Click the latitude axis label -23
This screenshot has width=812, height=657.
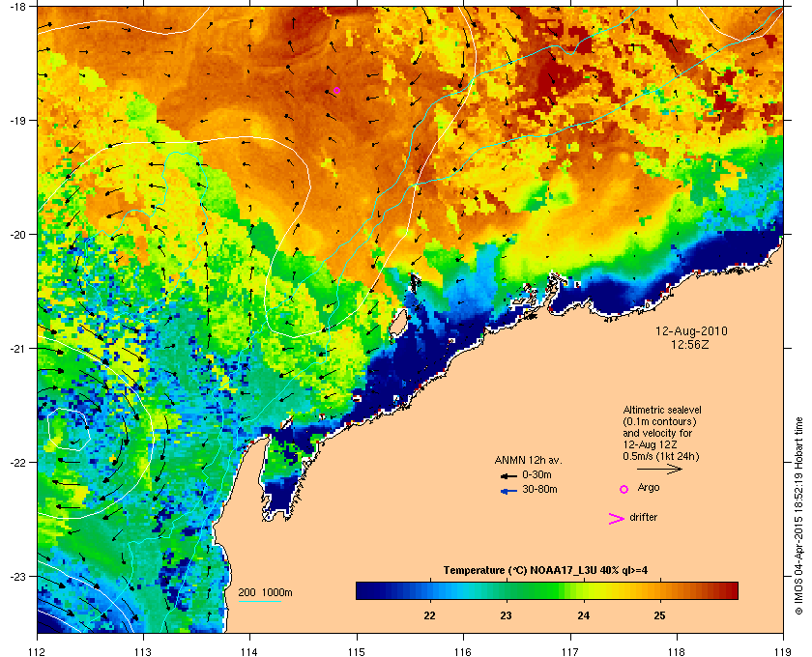[17, 576]
